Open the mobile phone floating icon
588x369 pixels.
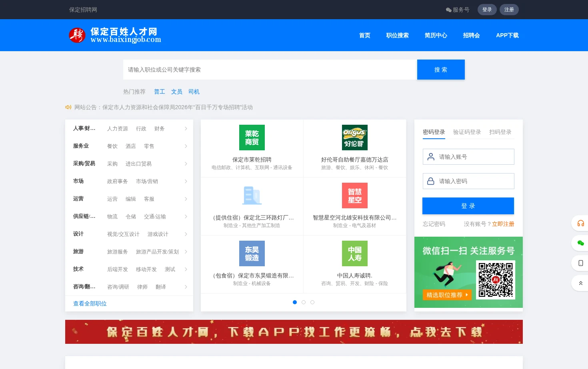pyautogui.click(x=581, y=263)
